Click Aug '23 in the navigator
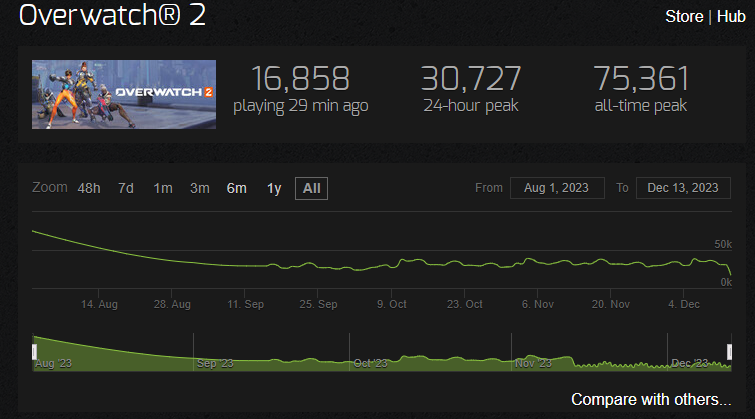Screen dimensions: 755x419 53,364
